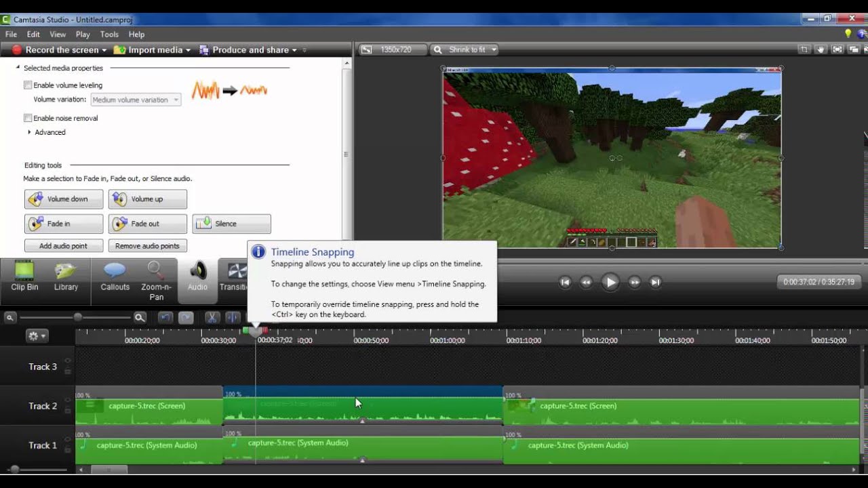This screenshot has height=488, width=868.
Task: Click the Volume down button
Action: pos(64,199)
